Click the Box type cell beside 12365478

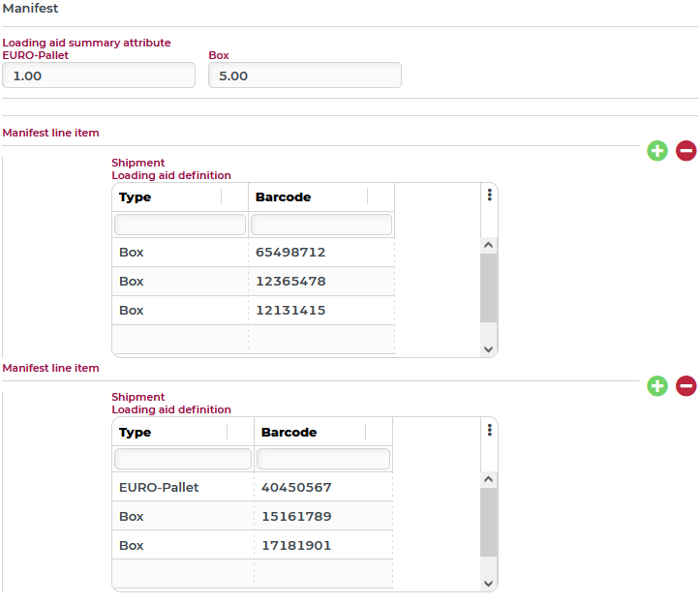pos(180,282)
